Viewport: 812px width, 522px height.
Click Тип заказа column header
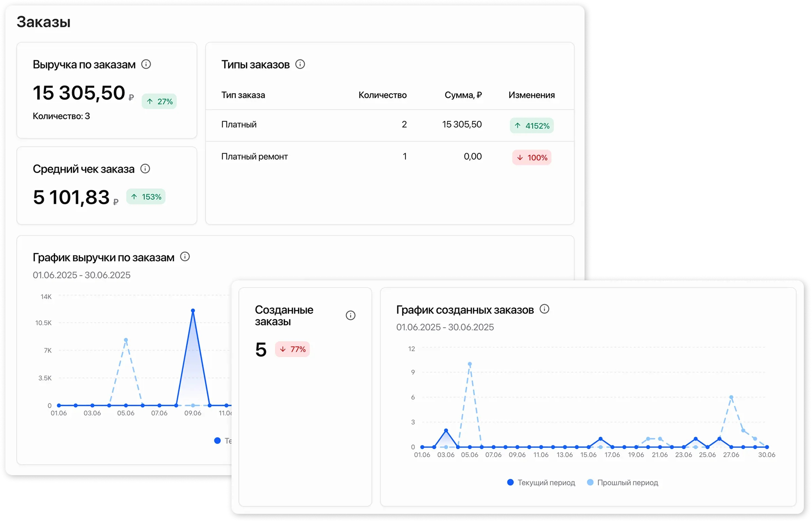click(x=243, y=95)
